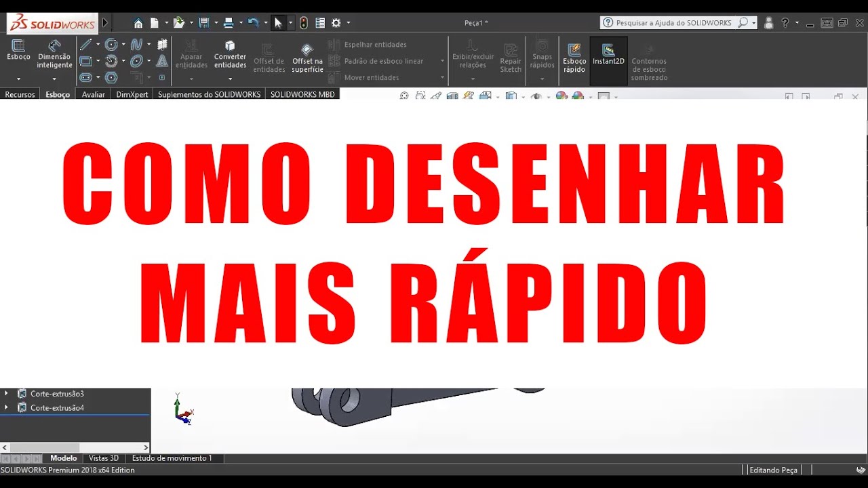Image resolution: width=868 pixels, height=488 pixels.
Task: Select the Straight Slot tool
Action: pyautogui.click(x=85, y=77)
